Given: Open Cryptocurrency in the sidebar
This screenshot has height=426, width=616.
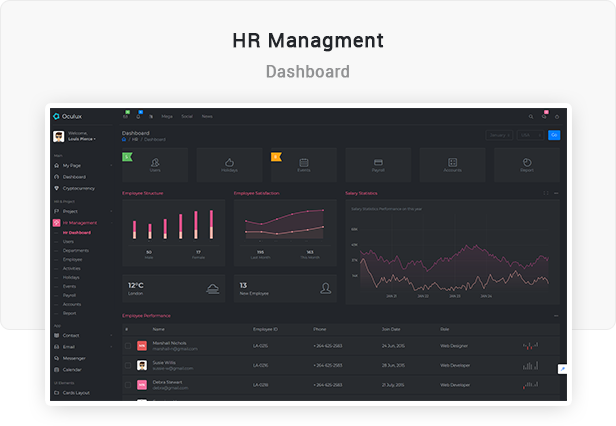Looking at the screenshot, I should coord(80,187).
